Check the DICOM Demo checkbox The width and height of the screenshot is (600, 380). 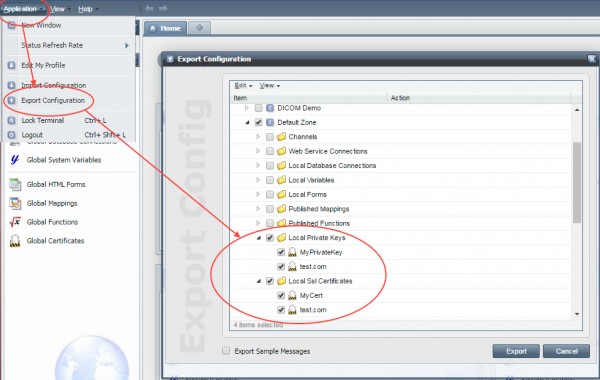coord(259,108)
